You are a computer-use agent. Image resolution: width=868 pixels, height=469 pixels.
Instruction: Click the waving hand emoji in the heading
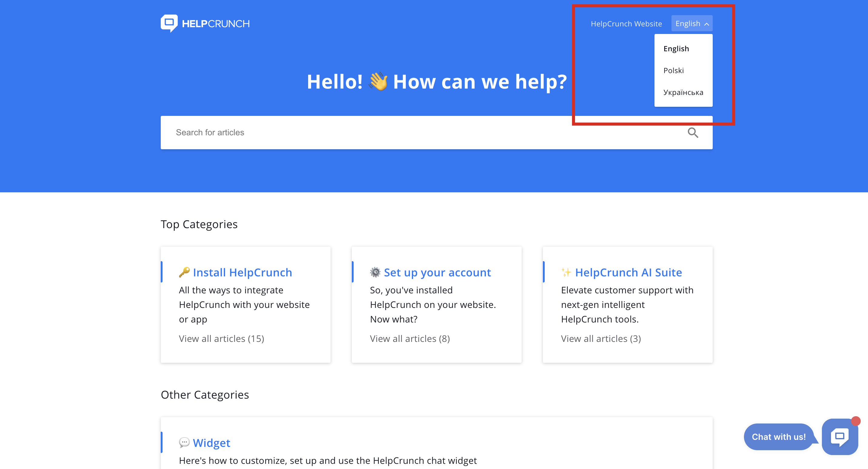[378, 82]
